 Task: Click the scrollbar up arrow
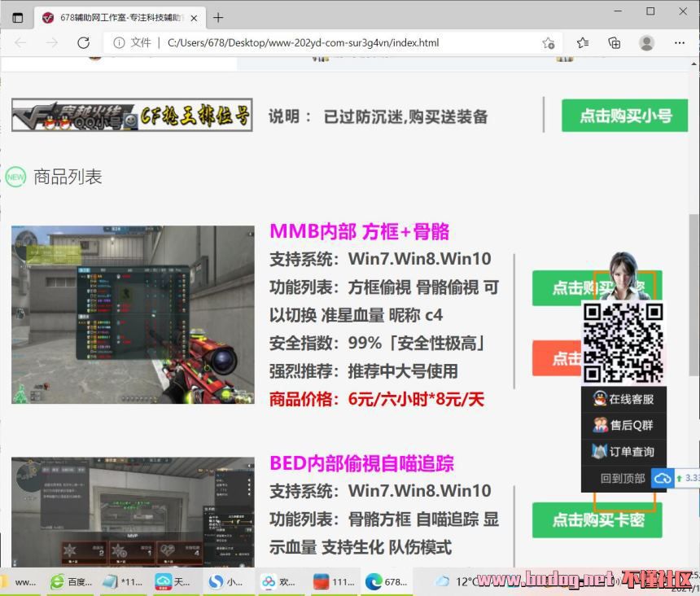694,64
